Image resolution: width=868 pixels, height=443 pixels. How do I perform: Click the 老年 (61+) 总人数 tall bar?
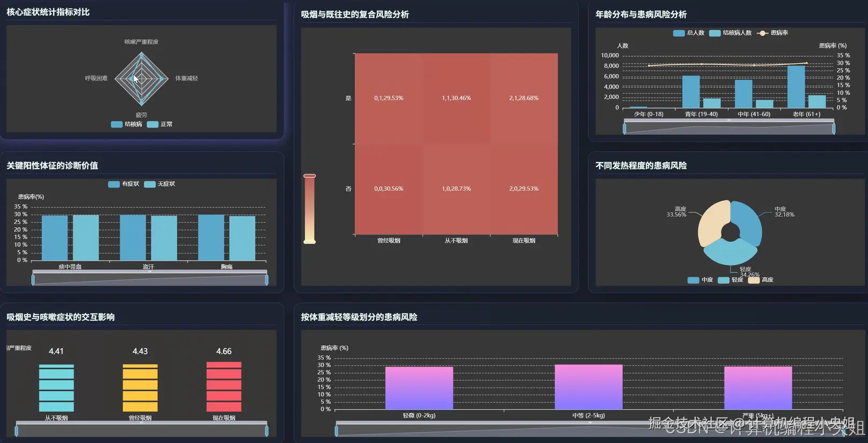tap(796, 87)
